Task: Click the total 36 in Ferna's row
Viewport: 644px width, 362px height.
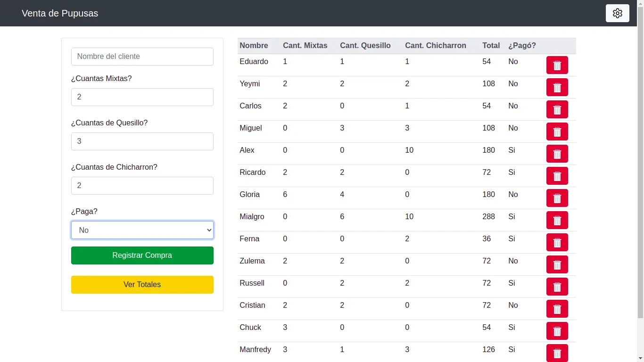Action: pos(487,239)
